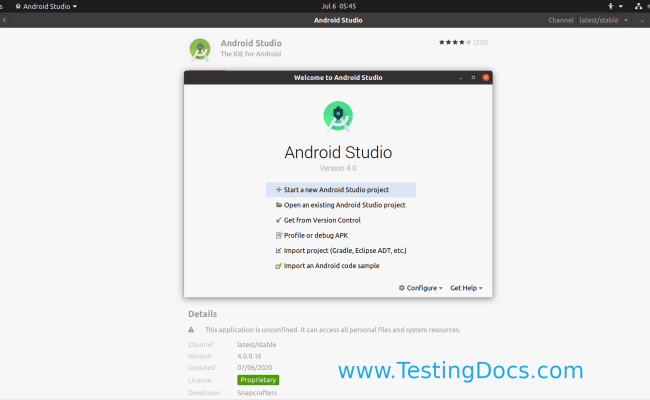Go back using the header back arrow
The height and width of the screenshot is (400, 650).
click(4, 20)
